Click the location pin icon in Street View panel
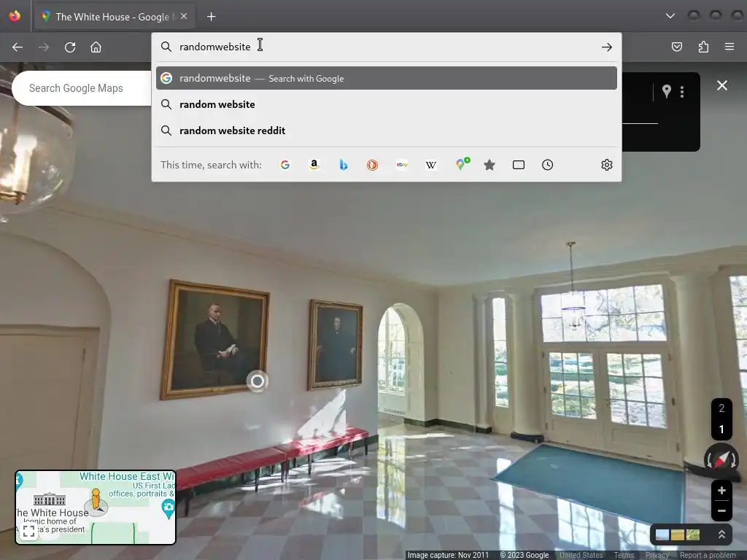This screenshot has height=560, width=747. pos(667,91)
